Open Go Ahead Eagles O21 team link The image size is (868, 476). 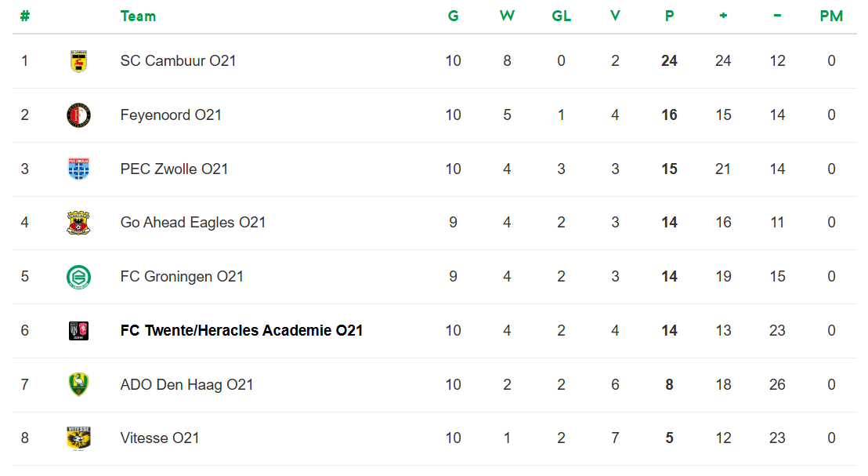[x=193, y=223]
